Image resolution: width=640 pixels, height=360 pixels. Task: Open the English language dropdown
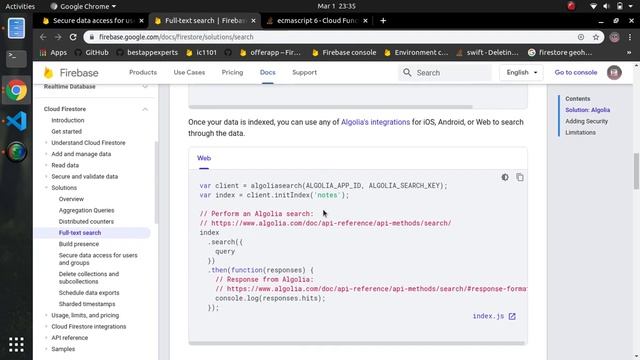tap(521, 73)
